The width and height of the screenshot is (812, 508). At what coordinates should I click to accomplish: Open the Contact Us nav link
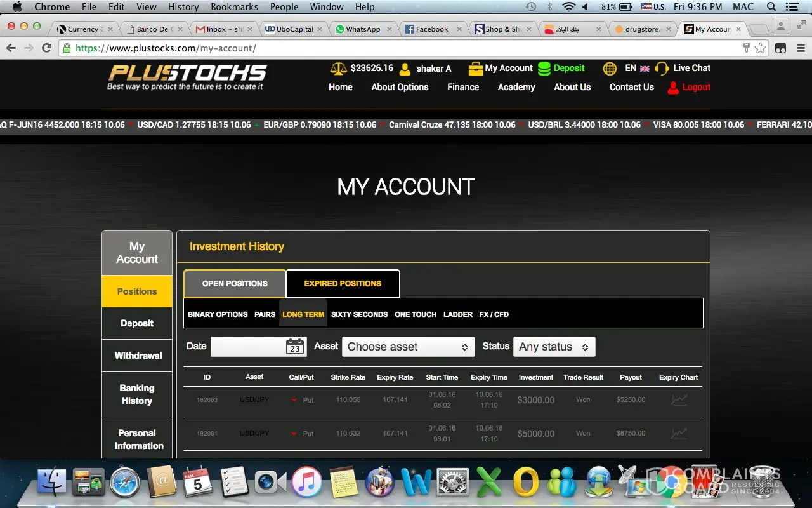click(632, 88)
